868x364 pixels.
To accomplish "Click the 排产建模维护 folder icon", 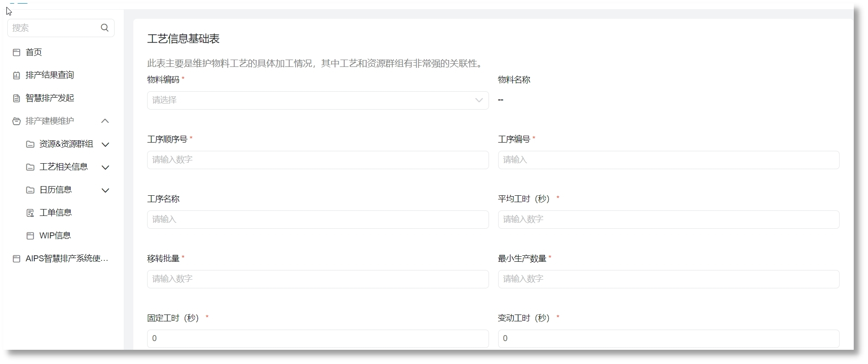I will coord(16,121).
